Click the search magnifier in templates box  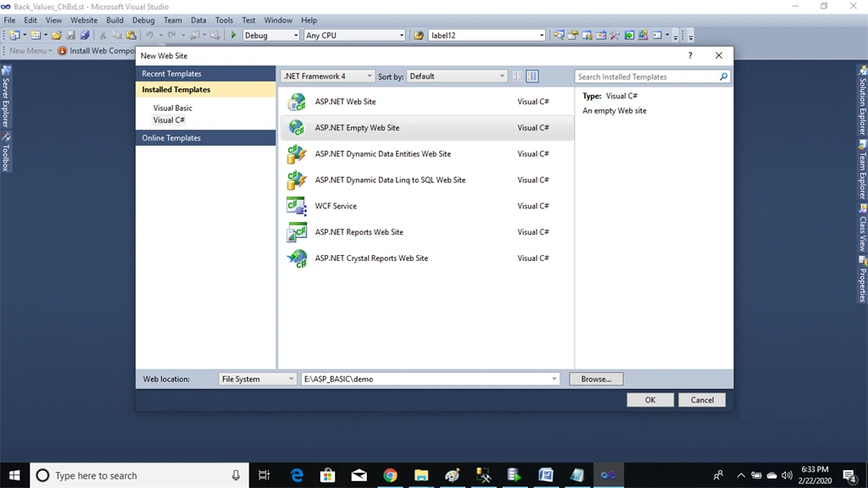(x=724, y=77)
